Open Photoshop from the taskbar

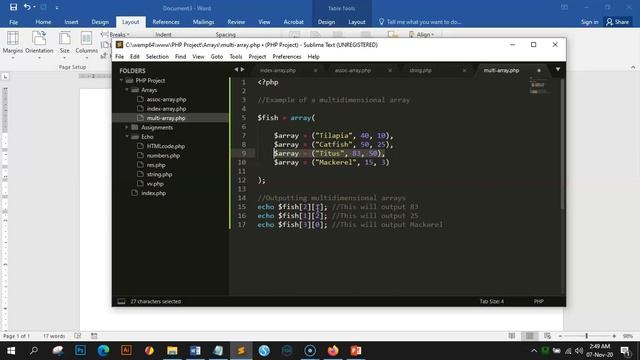point(80,350)
